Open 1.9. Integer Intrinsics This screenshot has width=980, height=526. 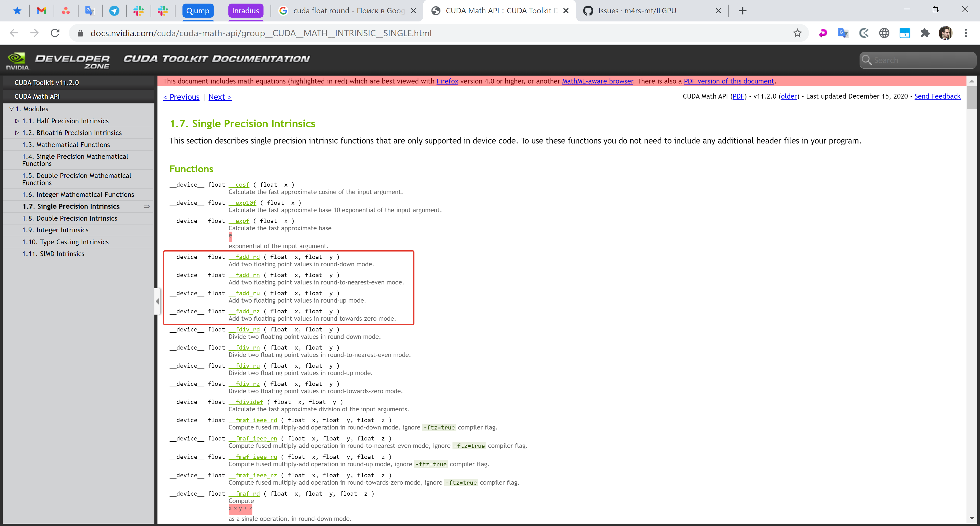(x=55, y=230)
